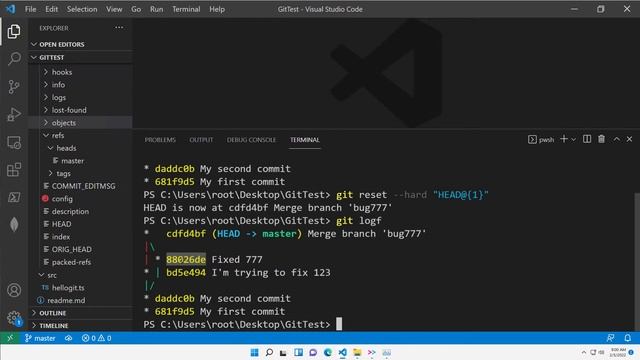Maximize the panel with up chevron

tap(616, 139)
